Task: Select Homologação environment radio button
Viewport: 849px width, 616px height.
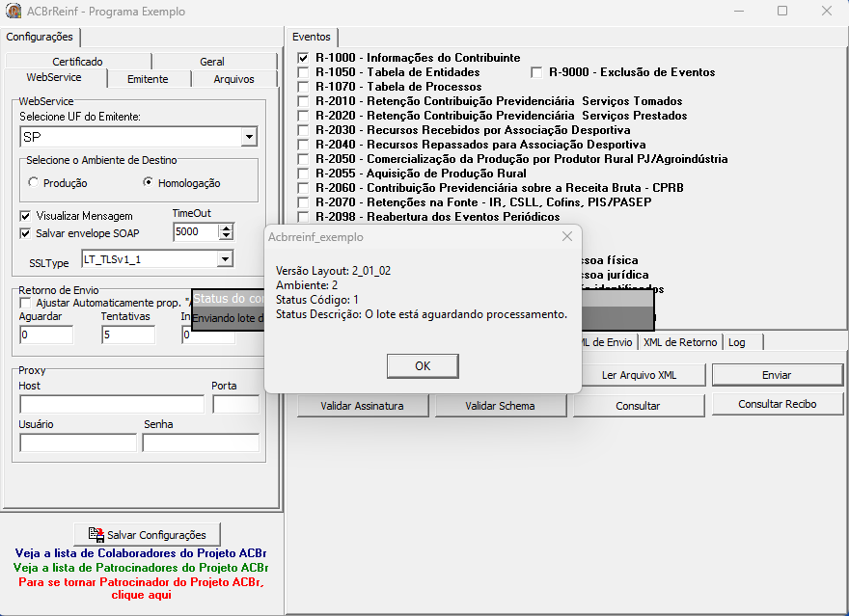Action: pyautogui.click(x=148, y=182)
